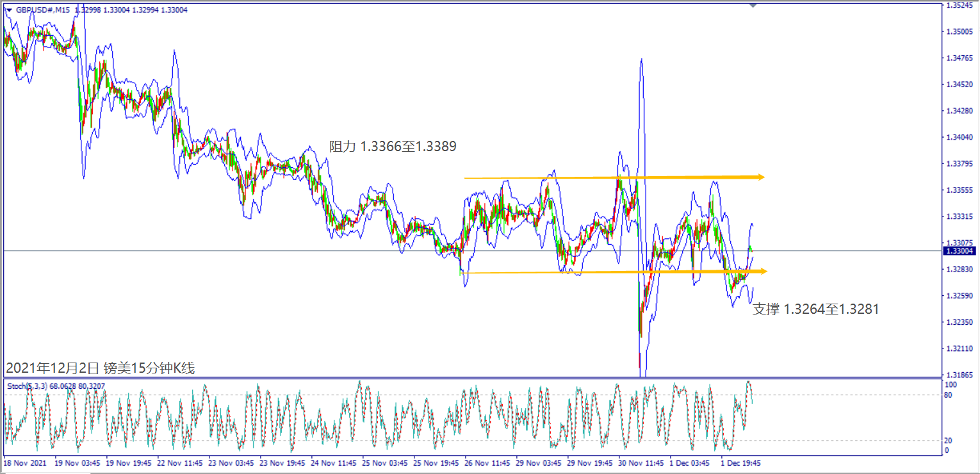Click time axis label 1 Dec 19:45

tap(741, 462)
